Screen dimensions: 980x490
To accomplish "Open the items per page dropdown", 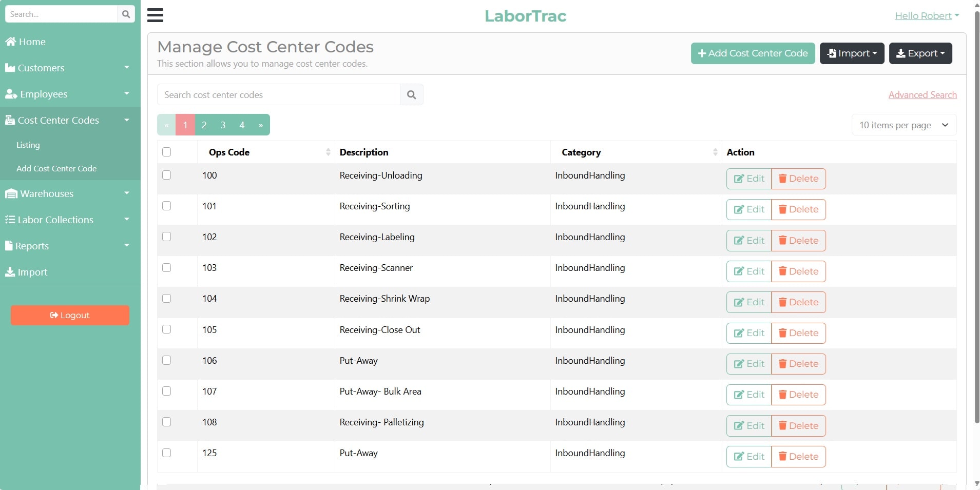I will coord(904,125).
